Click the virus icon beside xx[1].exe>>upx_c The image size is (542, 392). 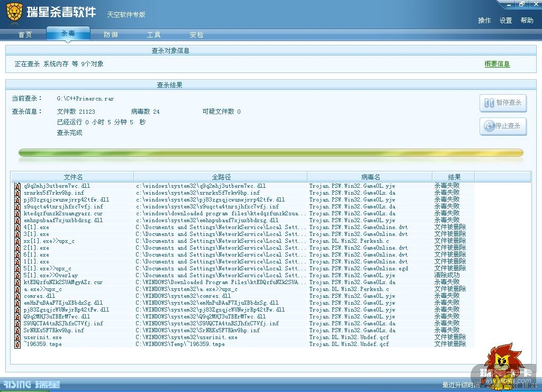[17, 241]
